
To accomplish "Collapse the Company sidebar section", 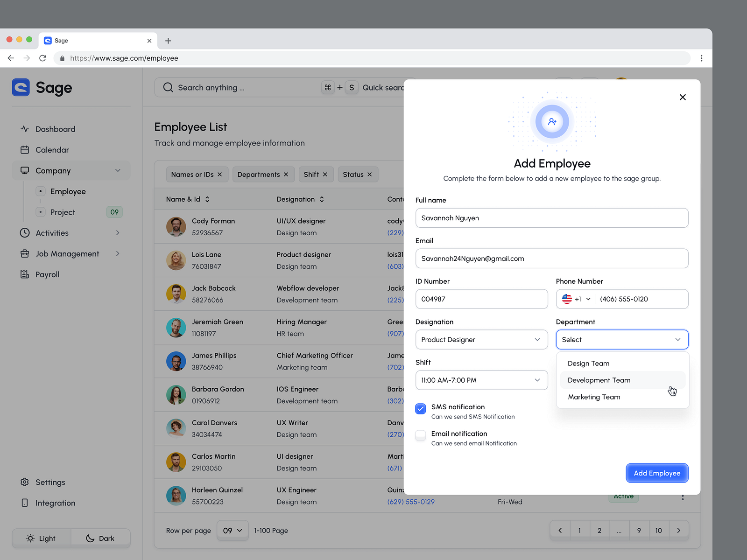I will pos(118,171).
